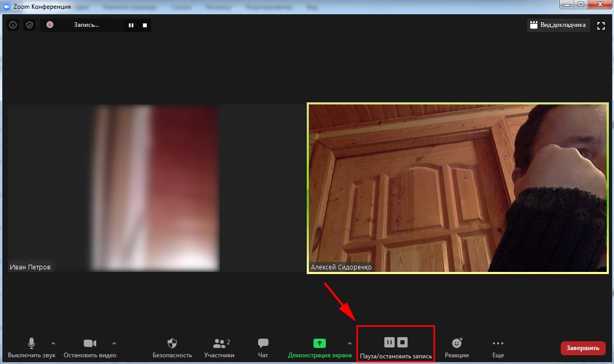Mute microphone with Выключить звук

click(32, 347)
